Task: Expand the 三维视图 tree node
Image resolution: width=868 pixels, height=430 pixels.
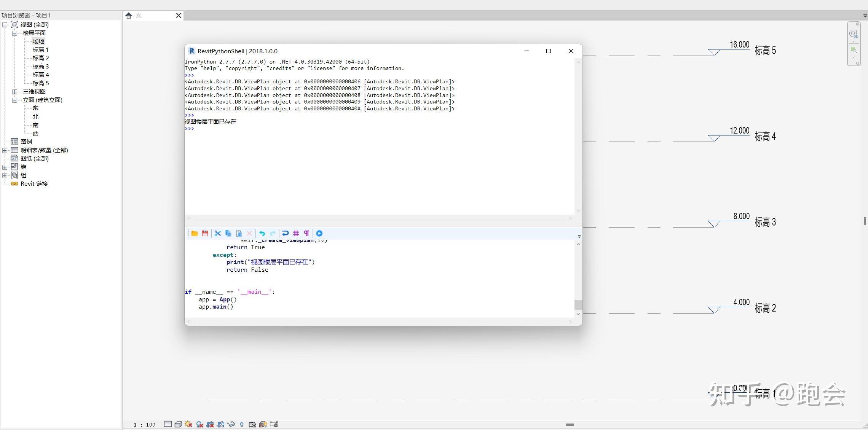Action: pos(15,92)
